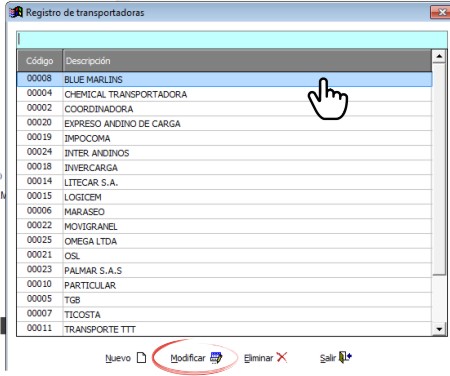Image resolution: width=450 pixels, height=376 pixels.
Task: Click code cell 00006
Action: click(39, 210)
